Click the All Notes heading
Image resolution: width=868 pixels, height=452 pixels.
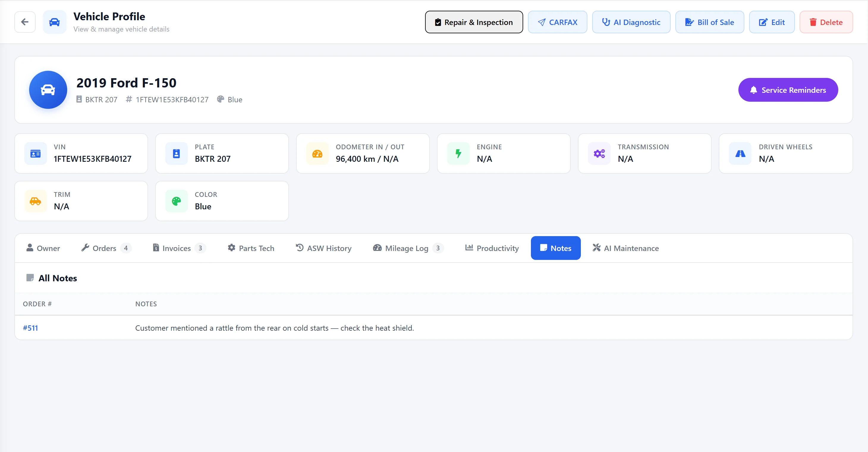[58, 278]
